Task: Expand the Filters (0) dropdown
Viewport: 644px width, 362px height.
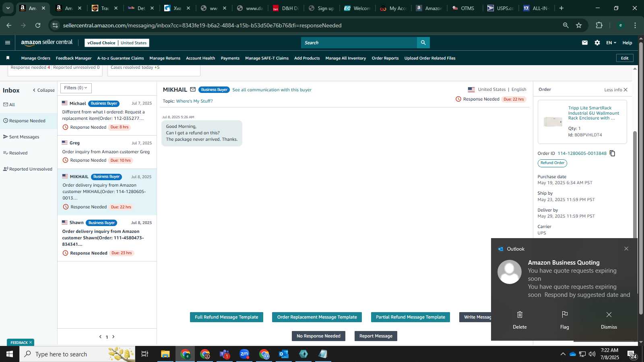Action: click(x=76, y=88)
